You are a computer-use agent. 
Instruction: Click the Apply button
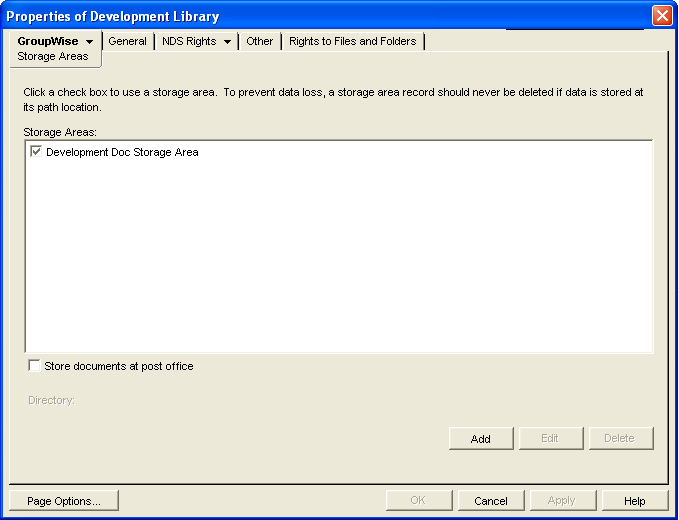click(x=562, y=501)
